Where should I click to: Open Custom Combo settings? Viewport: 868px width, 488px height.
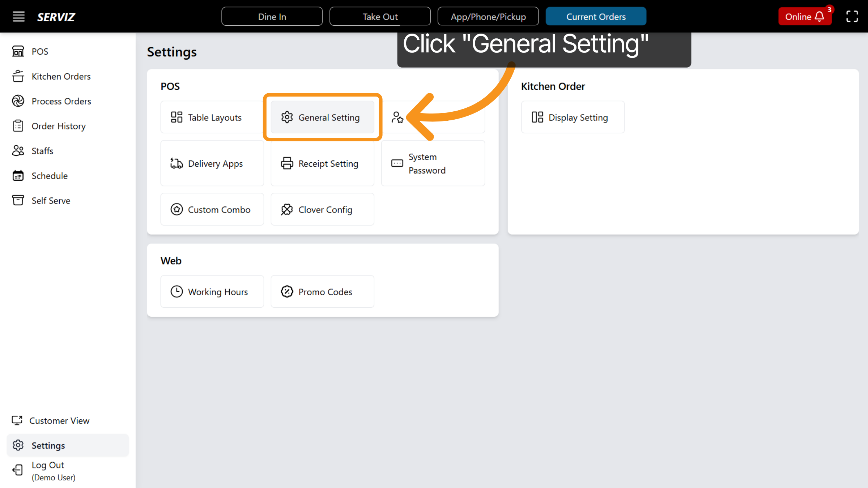coord(212,209)
